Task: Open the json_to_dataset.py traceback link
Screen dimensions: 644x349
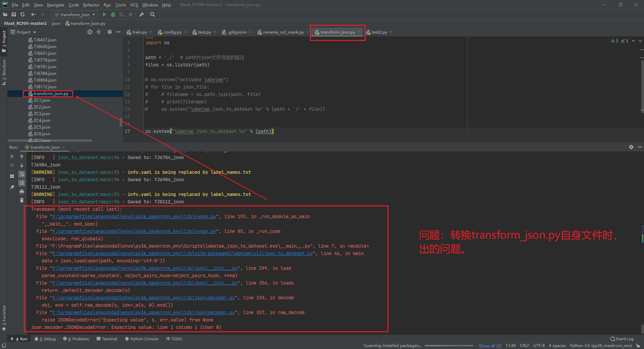Action: [182, 253]
